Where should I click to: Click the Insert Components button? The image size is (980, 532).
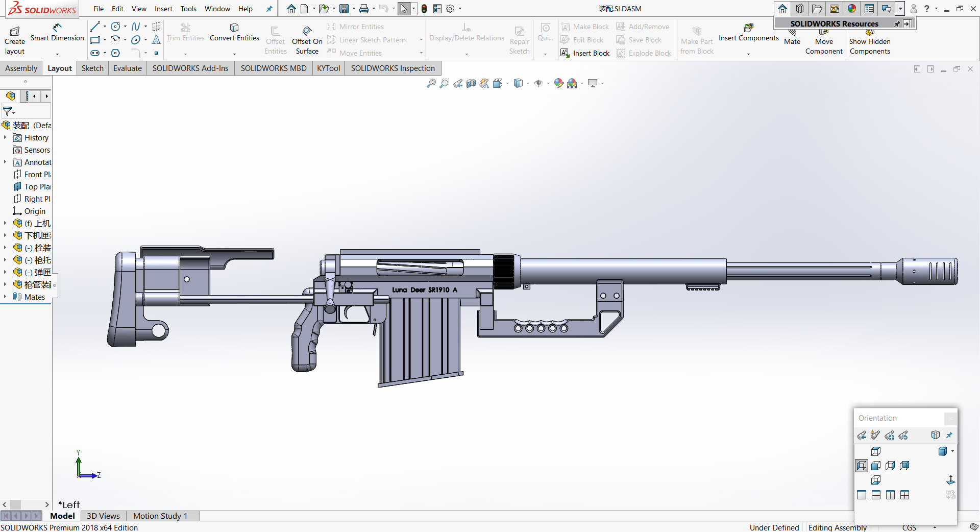(x=749, y=32)
